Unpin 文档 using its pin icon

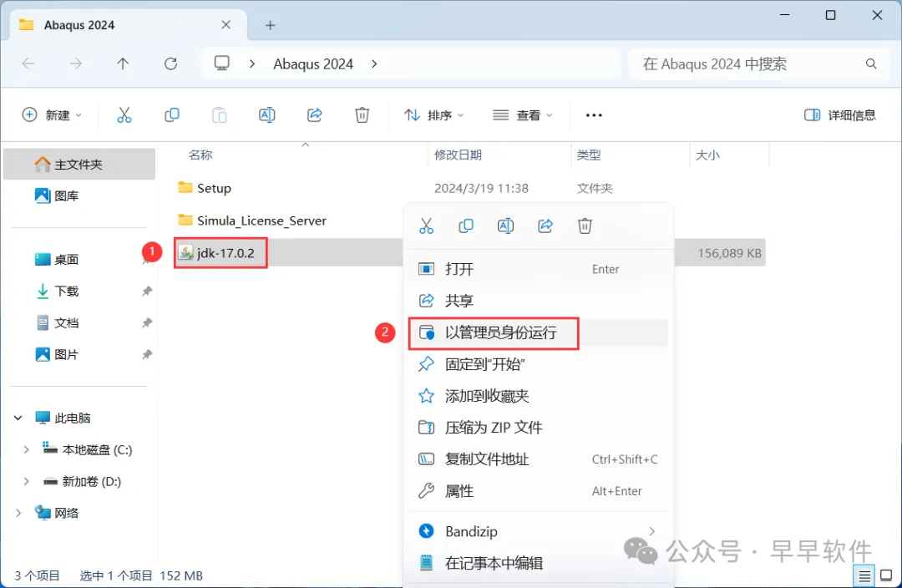[147, 322]
